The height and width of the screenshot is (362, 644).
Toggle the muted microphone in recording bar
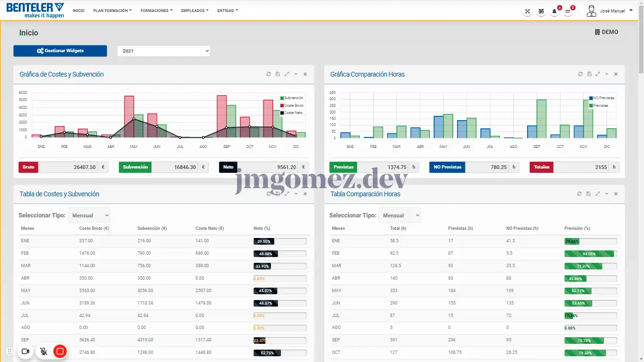(x=44, y=351)
